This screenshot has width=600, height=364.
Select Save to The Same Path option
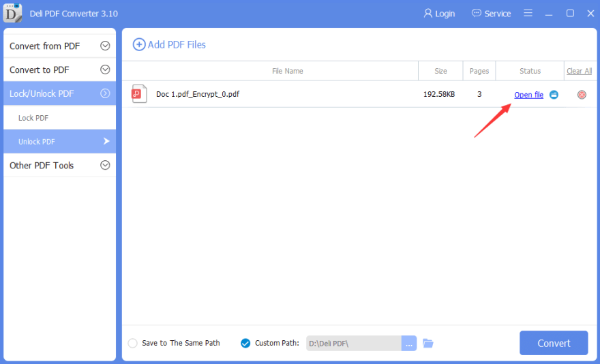tap(132, 343)
